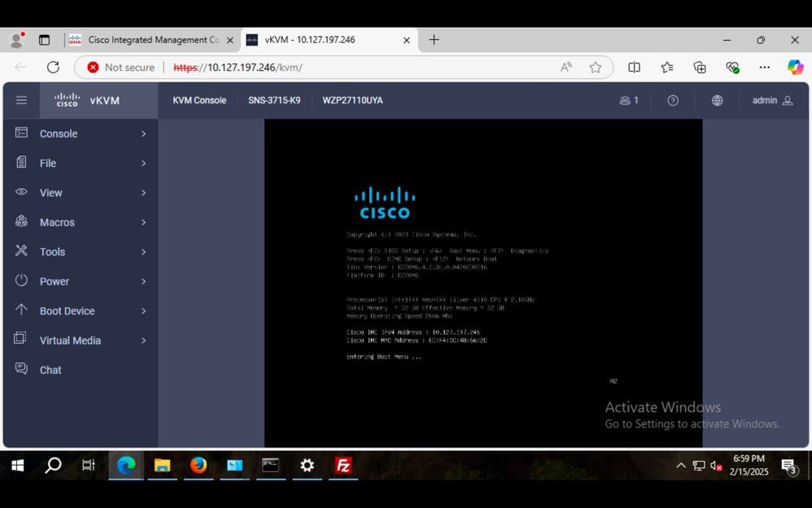Open the Favorites list icon
The width and height of the screenshot is (812, 508).
pos(667,68)
